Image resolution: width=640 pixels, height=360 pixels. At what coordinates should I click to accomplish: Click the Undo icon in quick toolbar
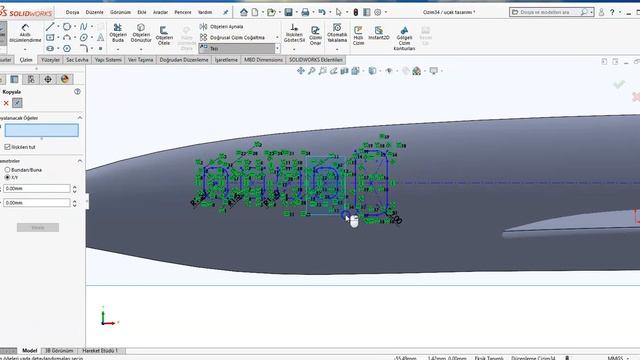coord(322,12)
